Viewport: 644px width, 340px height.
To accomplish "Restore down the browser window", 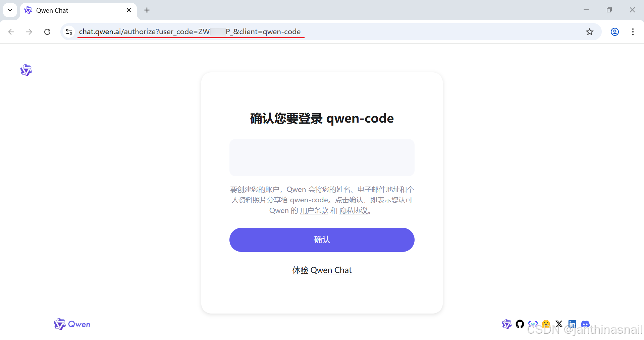I will tap(609, 10).
